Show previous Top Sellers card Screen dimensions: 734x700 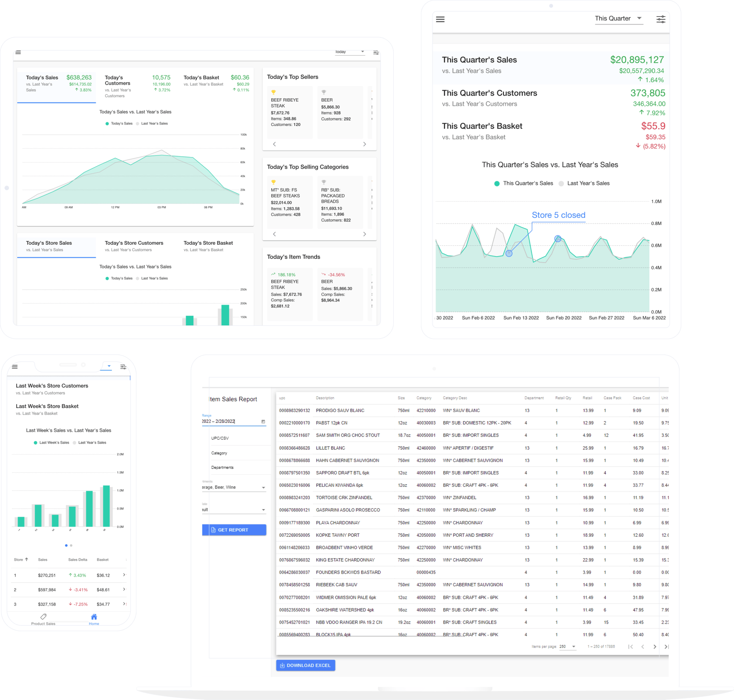(275, 144)
